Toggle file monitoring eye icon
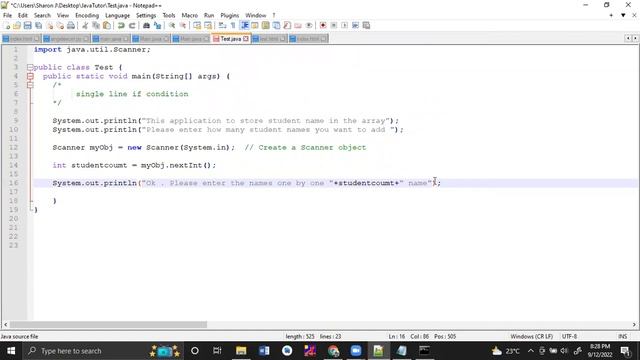Viewport: 640px width, 360px height. [310, 25]
